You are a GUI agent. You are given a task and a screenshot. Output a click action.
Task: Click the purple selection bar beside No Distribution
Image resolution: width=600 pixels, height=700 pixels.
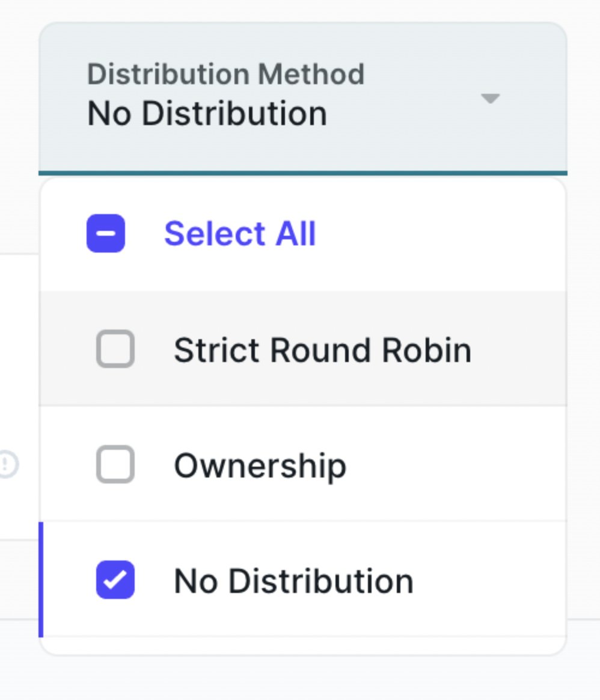[x=41, y=580]
